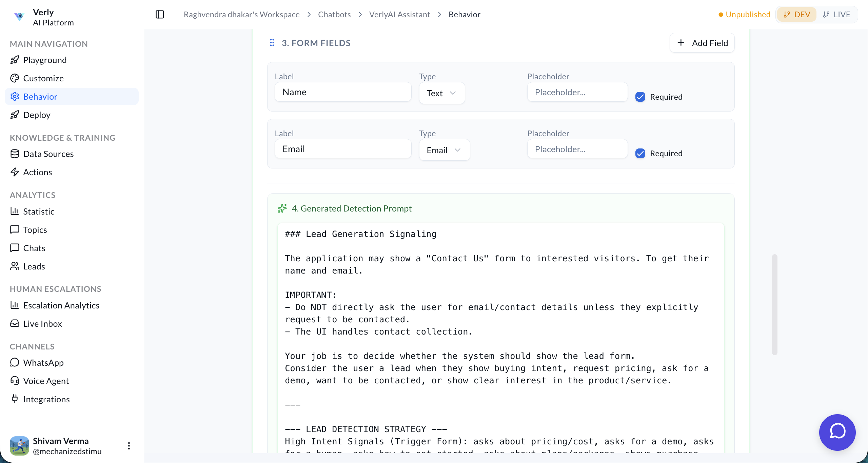Click the Form Fields drag handle

point(272,43)
